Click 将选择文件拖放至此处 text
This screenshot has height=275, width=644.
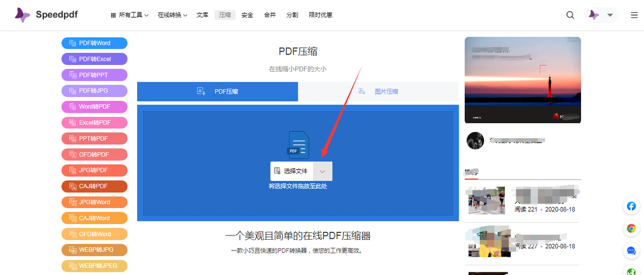298,186
